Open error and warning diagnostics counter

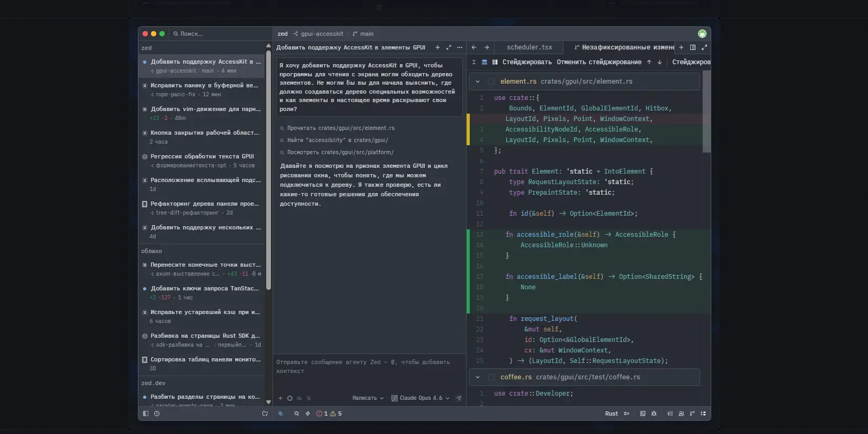coord(329,414)
